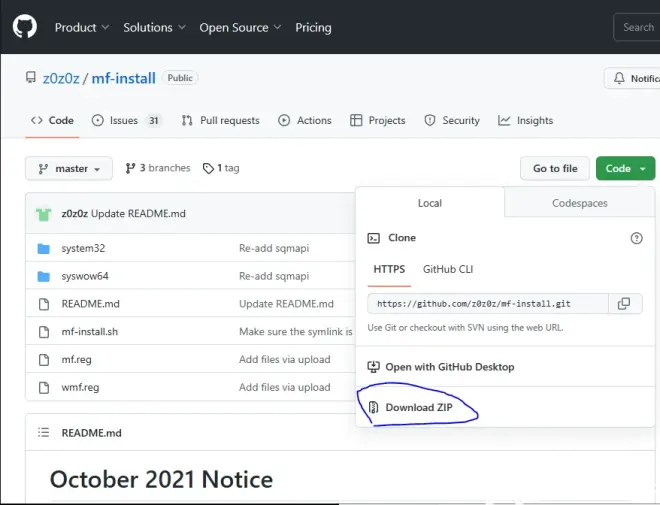Switch to the Codespaces tab

point(579,203)
